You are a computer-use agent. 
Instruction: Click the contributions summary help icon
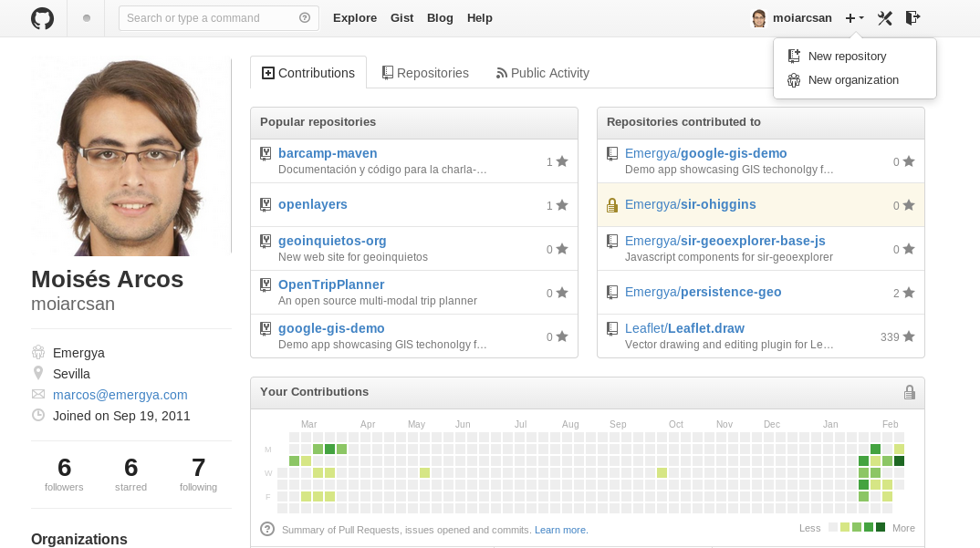tap(267, 529)
